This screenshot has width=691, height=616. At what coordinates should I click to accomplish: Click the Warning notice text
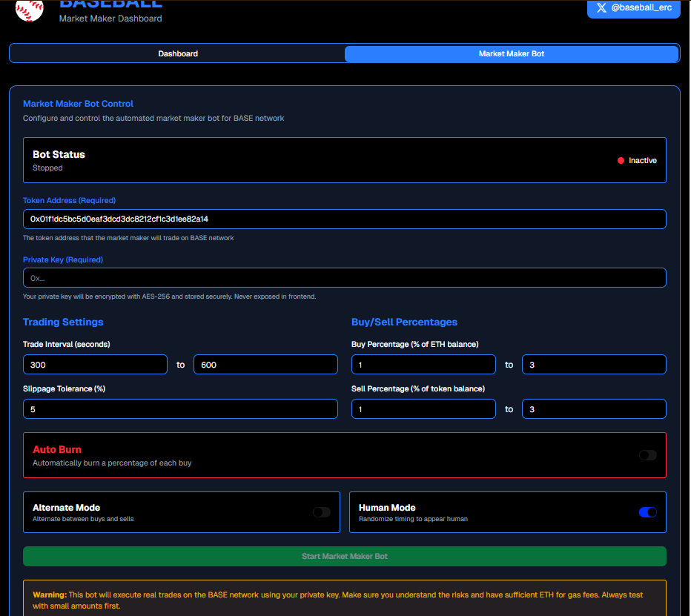click(337, 600)
